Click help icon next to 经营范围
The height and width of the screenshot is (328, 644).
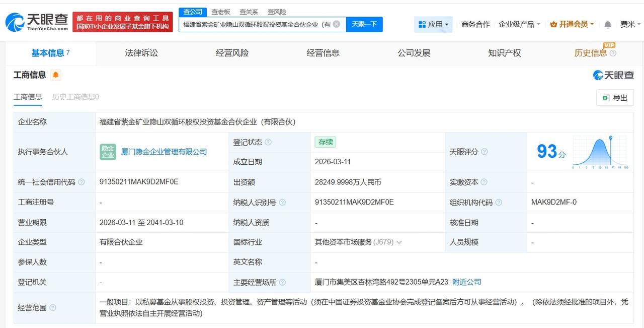point(54,307)
